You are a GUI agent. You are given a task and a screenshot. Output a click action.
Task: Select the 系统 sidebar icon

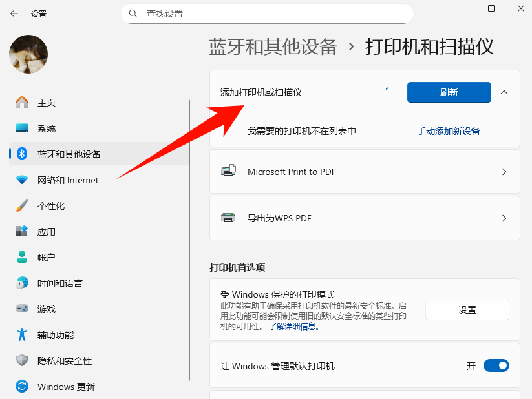(x=21, y=128)
